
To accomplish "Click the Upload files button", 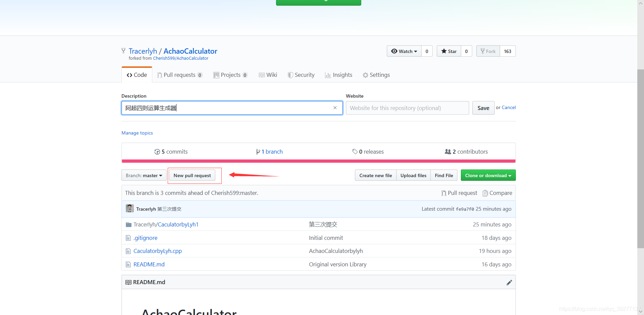I will tap(413, 175).
